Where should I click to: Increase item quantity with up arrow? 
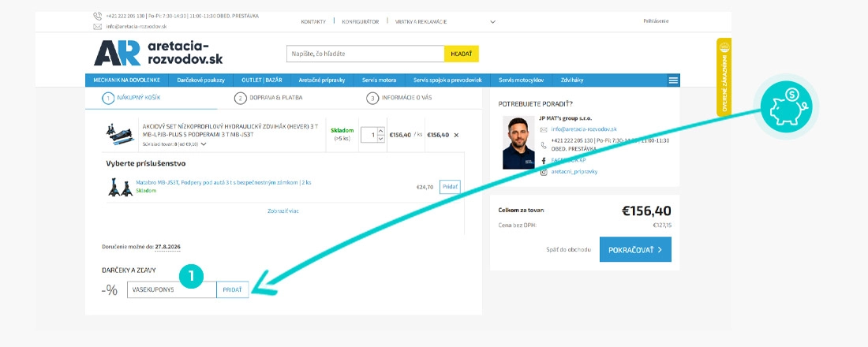point(380,131)
